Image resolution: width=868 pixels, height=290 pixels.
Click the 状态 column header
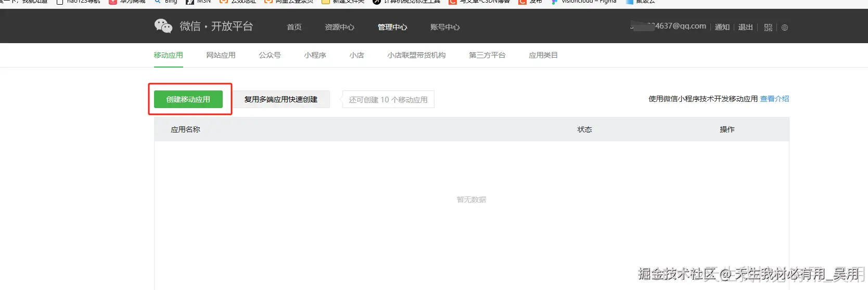[x=584, y=129]
